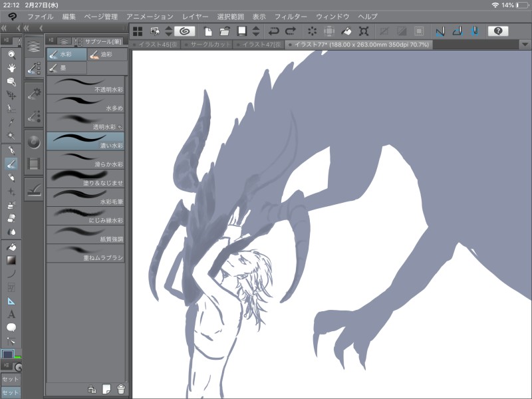
Task: Activate the text tool
Action: (x=11, y=314)
